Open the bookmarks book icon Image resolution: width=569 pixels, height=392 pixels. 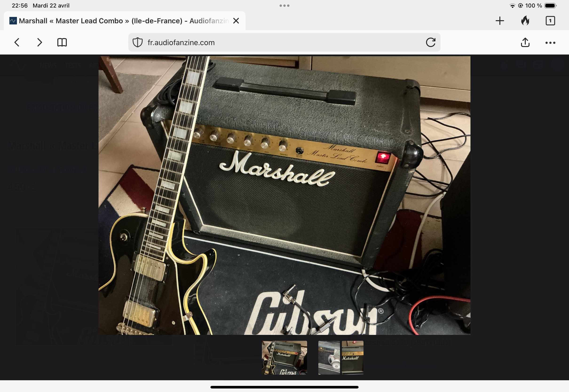(x=62, y=43)
